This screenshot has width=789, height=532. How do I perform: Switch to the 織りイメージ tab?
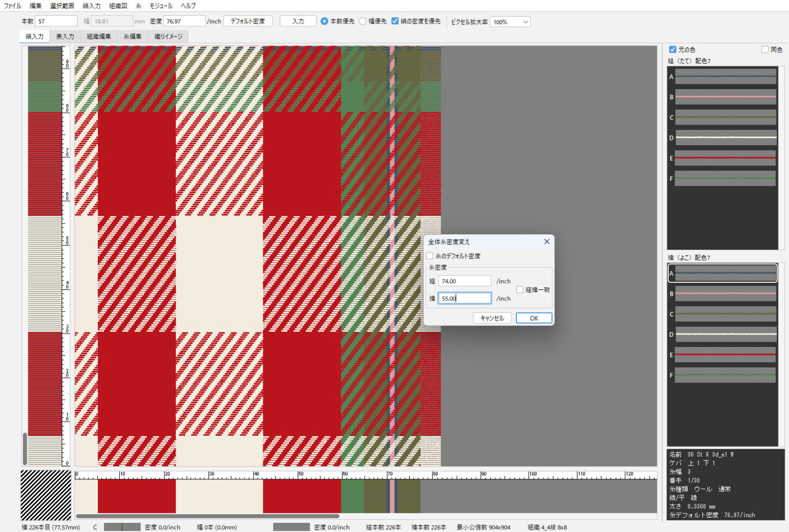point(168,36)
